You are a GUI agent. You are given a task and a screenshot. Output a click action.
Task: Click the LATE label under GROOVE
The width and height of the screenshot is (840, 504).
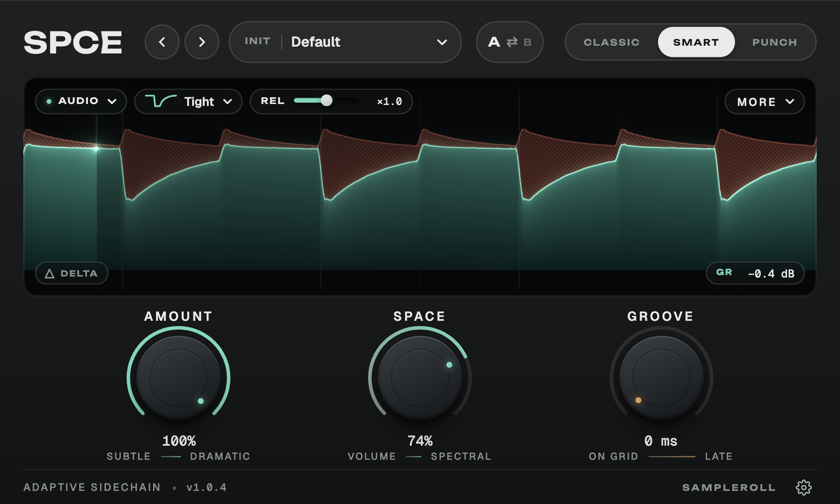(718, 456)
